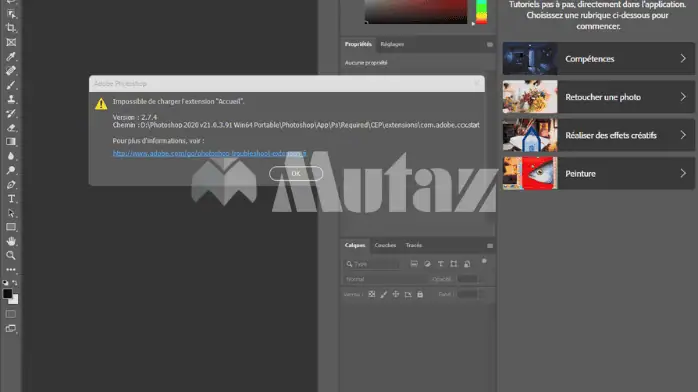Expand the Retoucher une photo chevron

pyautogui.click(x=683, y=97)
